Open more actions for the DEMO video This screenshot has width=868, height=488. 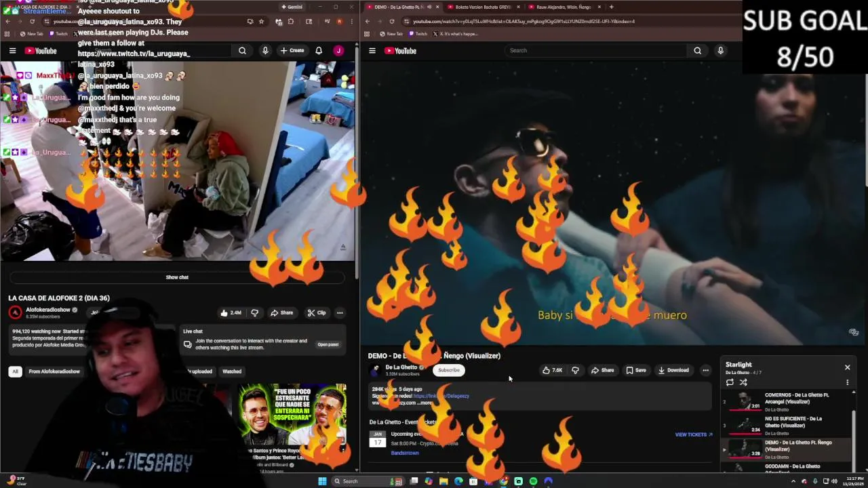(706, 370)
